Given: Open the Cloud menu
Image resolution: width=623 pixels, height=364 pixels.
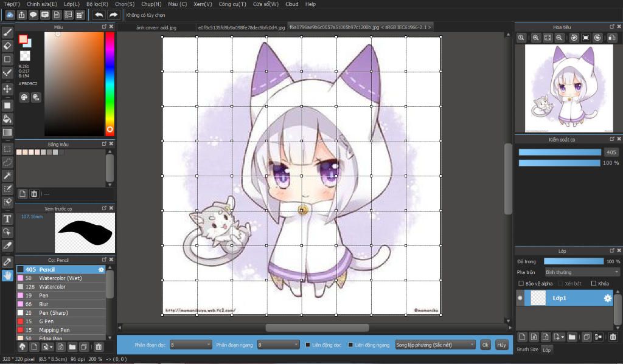Looking at the screenshot, I should click(291, 4).
